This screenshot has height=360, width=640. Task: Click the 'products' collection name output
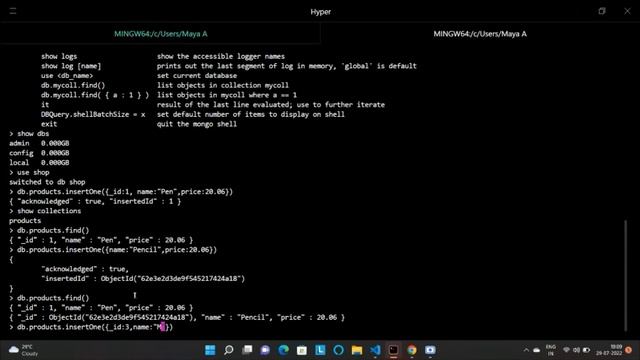pyautogui.click(x=25, y=221)
